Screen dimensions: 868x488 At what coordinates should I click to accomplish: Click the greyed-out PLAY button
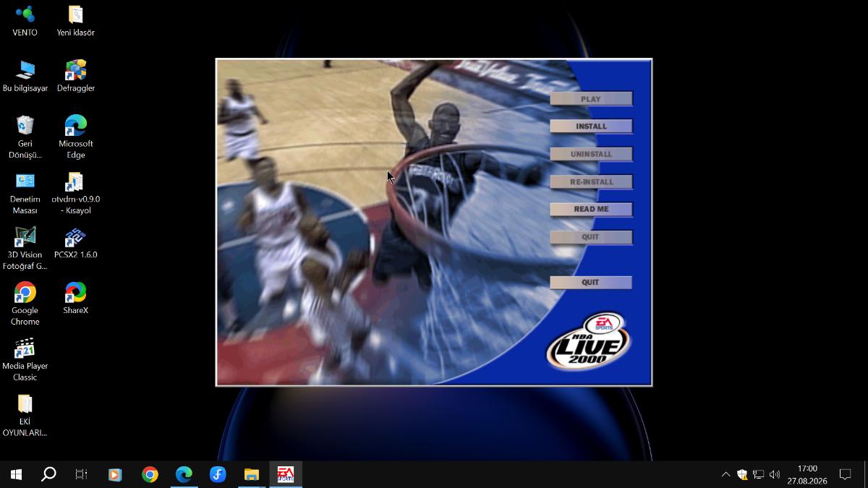[591, 99]
